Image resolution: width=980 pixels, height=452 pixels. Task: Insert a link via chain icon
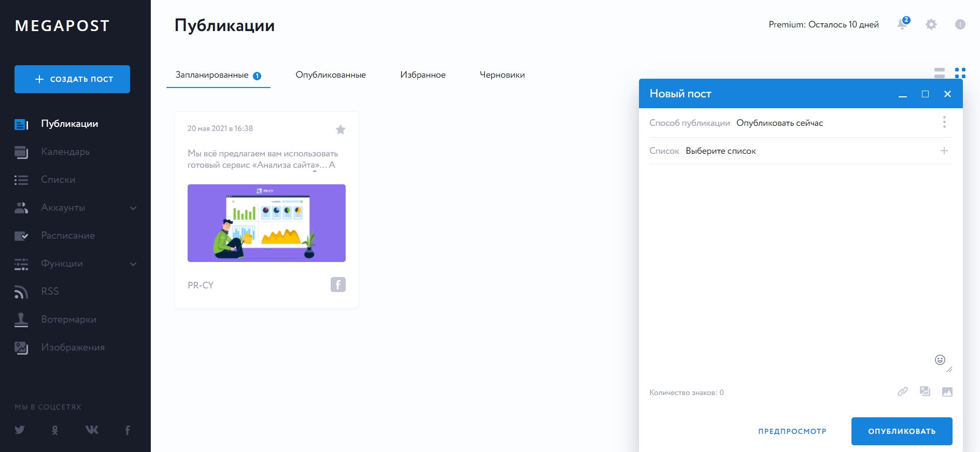pos(903,391)
